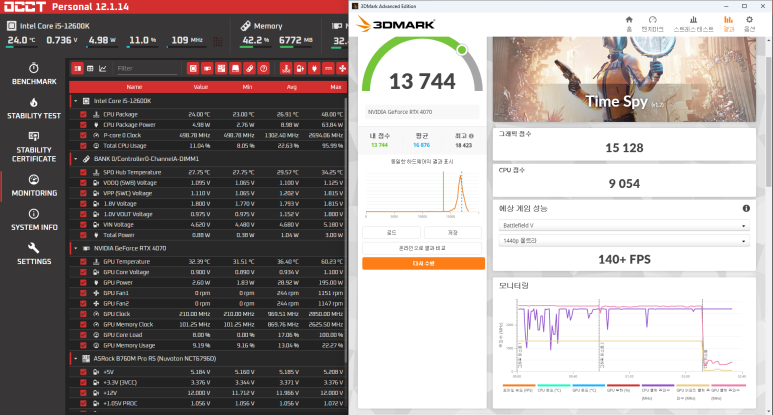Click the OCCT Filter input field
773x415 pixels.
tap(147, 69)
